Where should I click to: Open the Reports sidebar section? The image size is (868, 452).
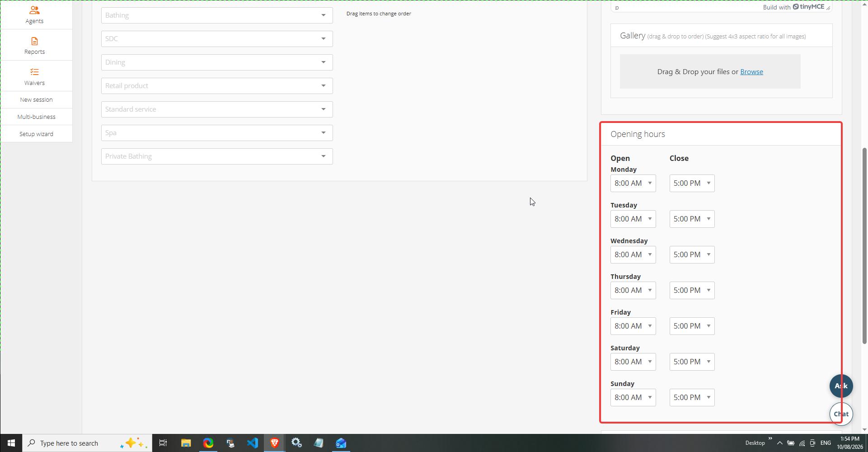[x=35, y=45]
